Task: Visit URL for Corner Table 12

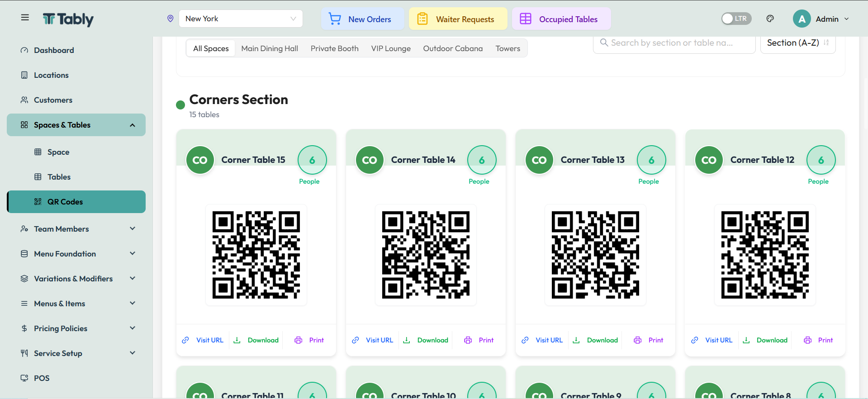Action: (712, 340)
